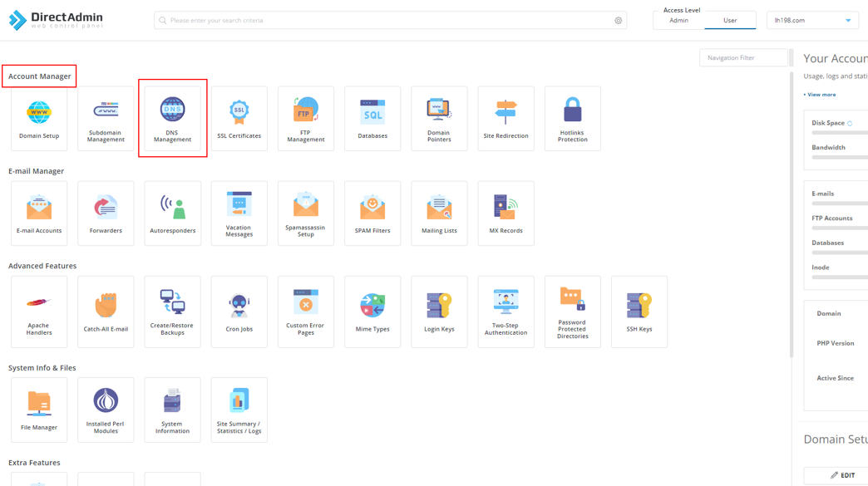Click the Navigation Filter field
868x486 pixels.
(743, 58)
